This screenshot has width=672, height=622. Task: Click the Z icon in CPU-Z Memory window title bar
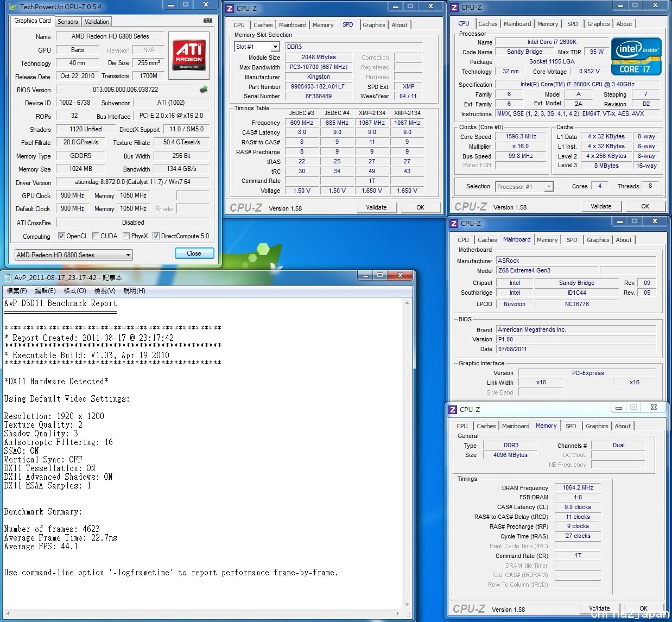click(x=453, y=409)
